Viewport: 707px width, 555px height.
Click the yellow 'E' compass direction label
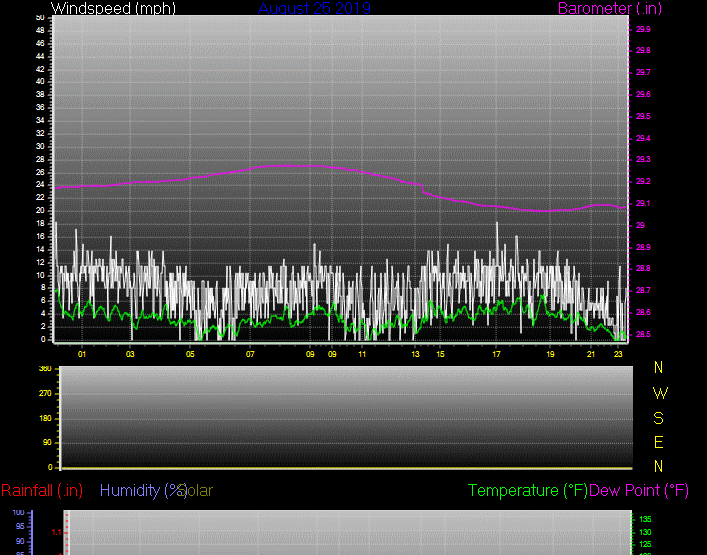pos(658,443)
